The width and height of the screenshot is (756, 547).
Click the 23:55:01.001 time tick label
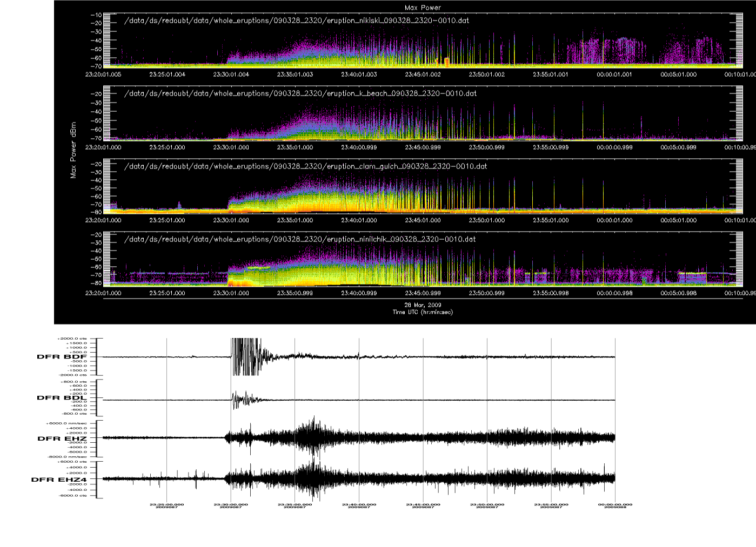tap(550, 75)
